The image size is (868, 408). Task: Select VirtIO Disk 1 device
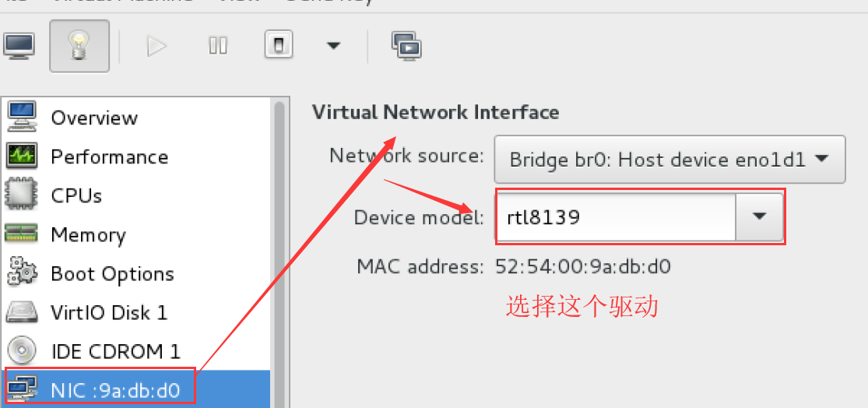pyautogui.click(x=108, y=312)
